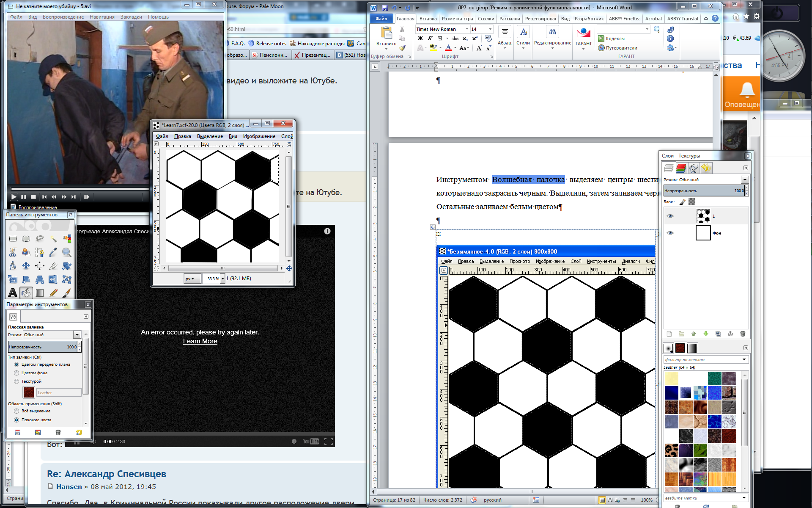Open Изображение menu in Learn7.xcf GIMP window
Viewport: 812px width, 508px height.
point(259,136)
